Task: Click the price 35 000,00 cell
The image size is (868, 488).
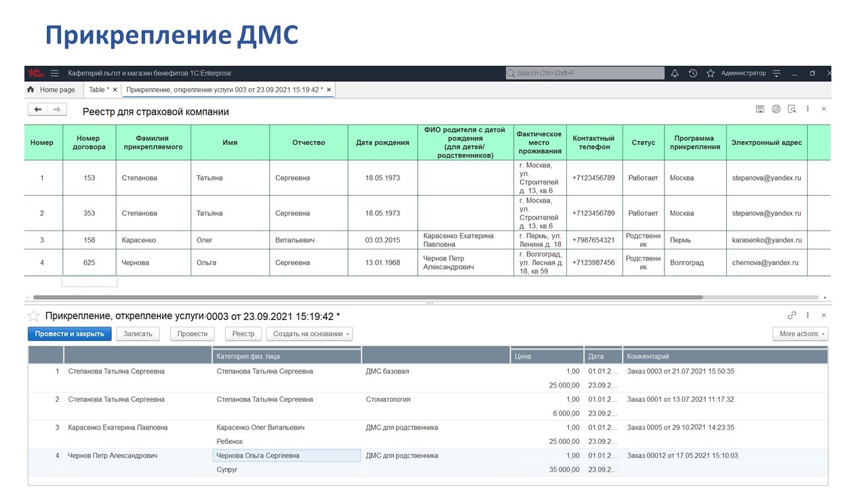Action: pyautogui.click(x=547, y=470)
